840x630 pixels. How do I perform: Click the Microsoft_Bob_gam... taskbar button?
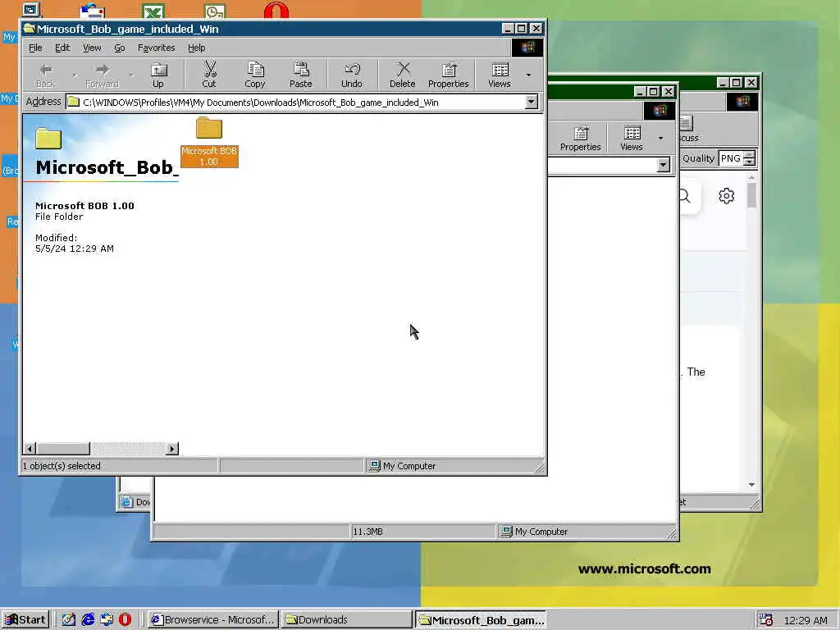tap(481, 619)
